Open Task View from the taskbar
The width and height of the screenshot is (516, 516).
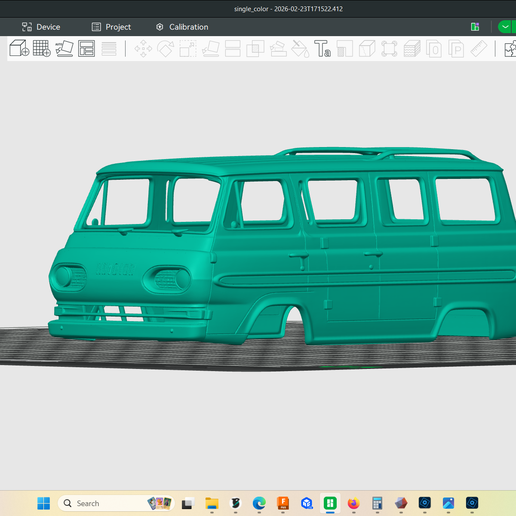(x=188, y=503)
